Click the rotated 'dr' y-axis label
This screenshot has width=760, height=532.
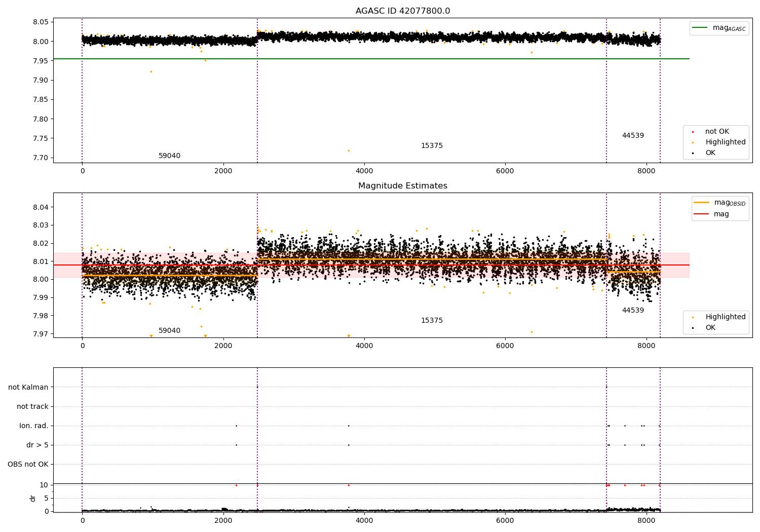[33, 498]
